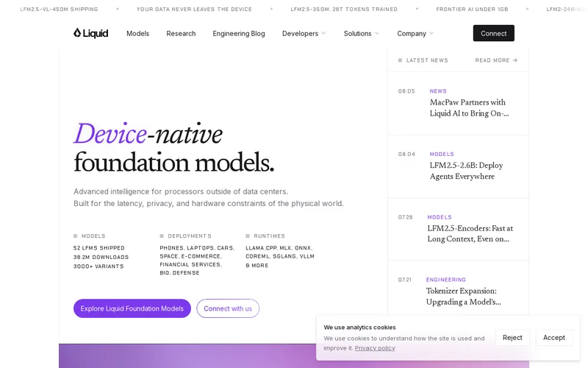Click Explore Liquid Foundation Models button
588x368 pixels.
[132, 308]
